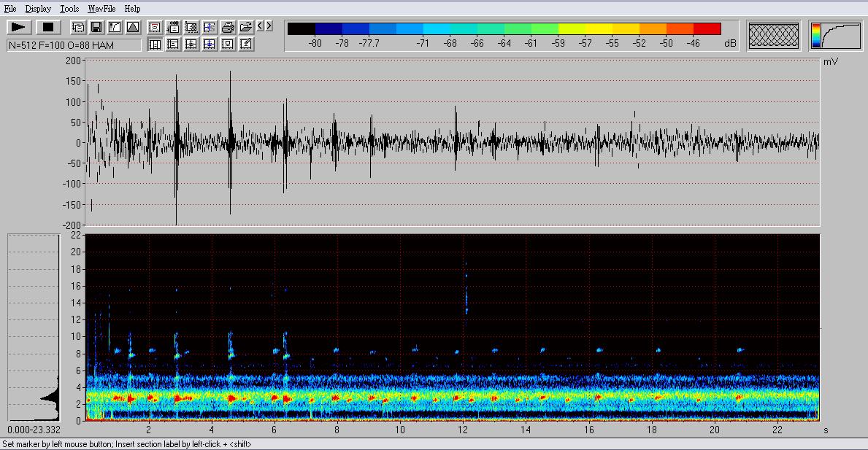Open the WavFile menu
Image resolution: width=868 pixels, height=450 pixels.
pos(101,9)
